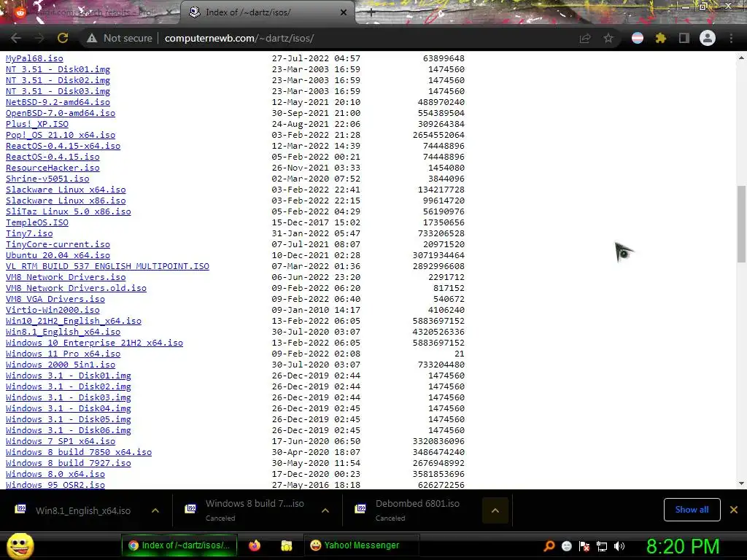Screen dimensions: 747x560
Task: Click the 8:20 PM clock
Action: tap(683, 546)
